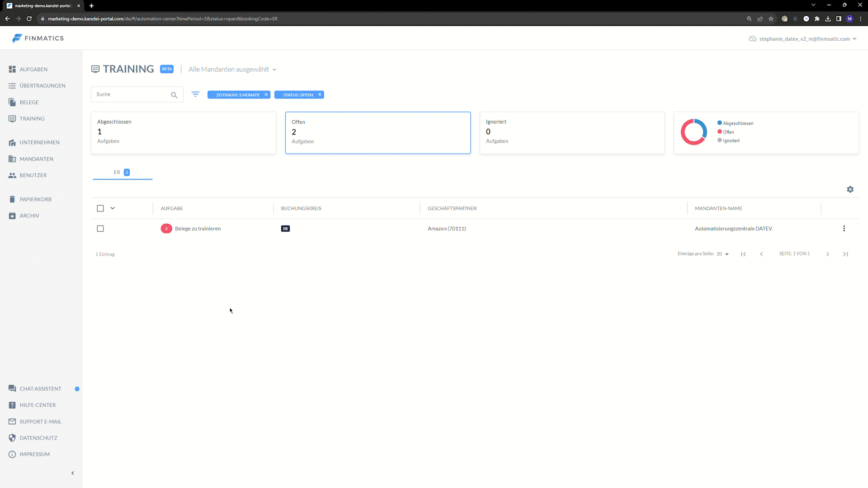The height and width of the screenshot is (488, 868).
Task: Go to the last page
Action: point(845,254)
